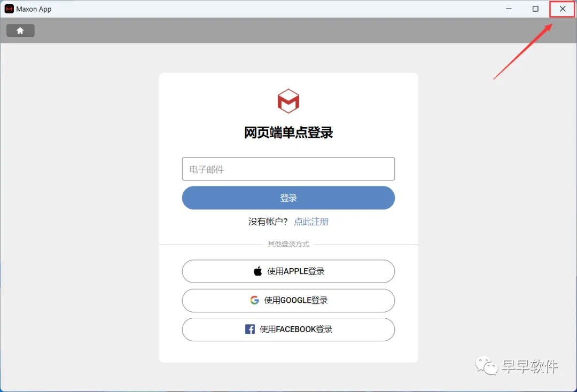Sign in using 使用APPLE登录
The width and height of the screenshot is (577, 392).
[288, 271]
